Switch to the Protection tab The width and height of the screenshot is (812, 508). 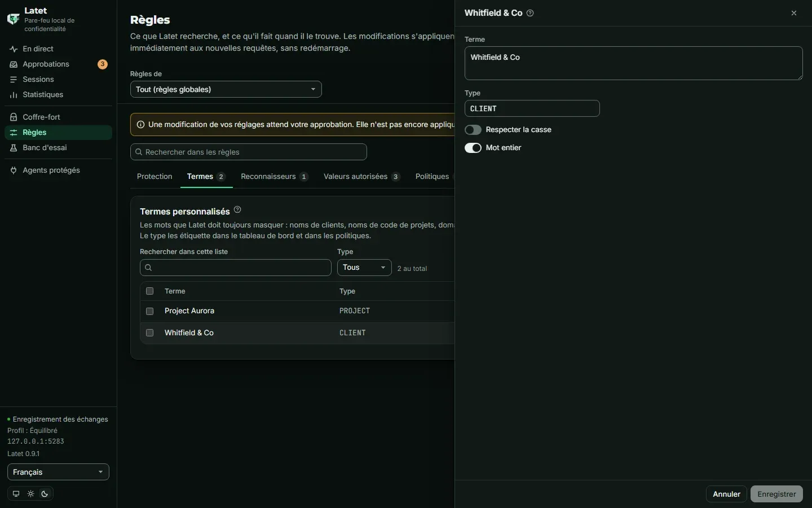click(x=155, y=177)
